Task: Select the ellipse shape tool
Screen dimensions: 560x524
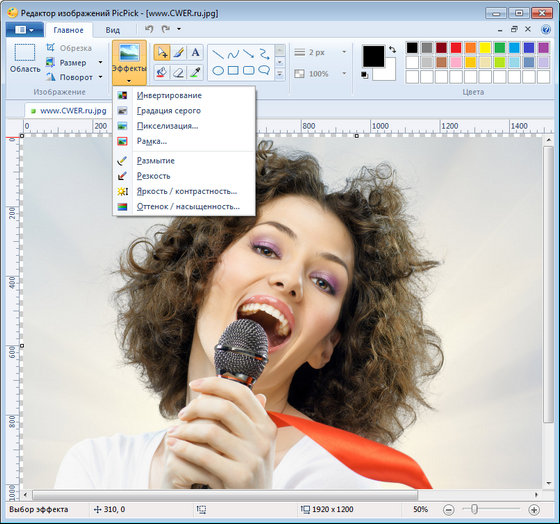Action: click(x=218, y=71)
